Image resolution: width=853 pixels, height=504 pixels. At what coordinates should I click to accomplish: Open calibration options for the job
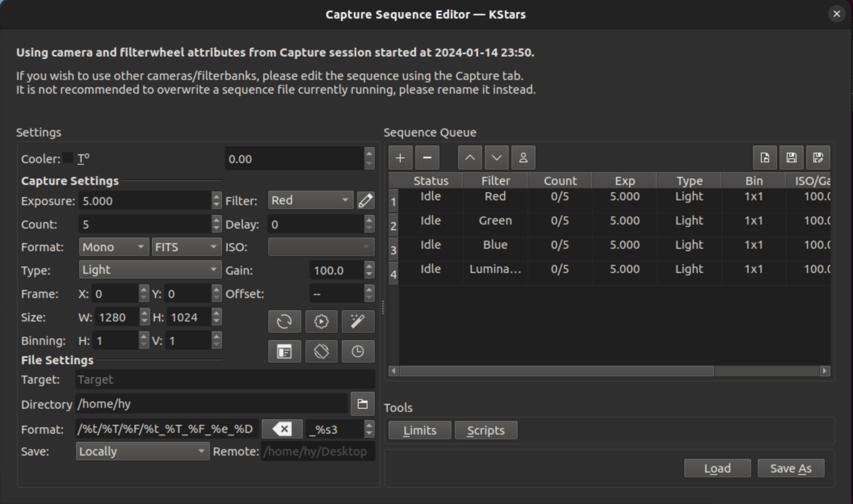(321, 321)
